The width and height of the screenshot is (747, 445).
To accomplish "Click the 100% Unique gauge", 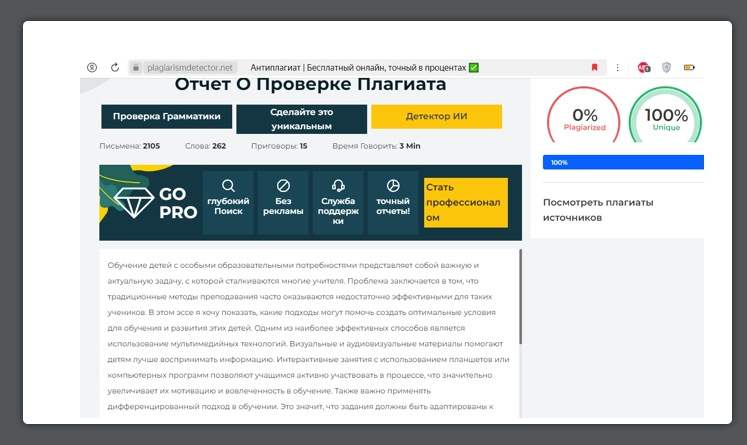I will 666,114.
